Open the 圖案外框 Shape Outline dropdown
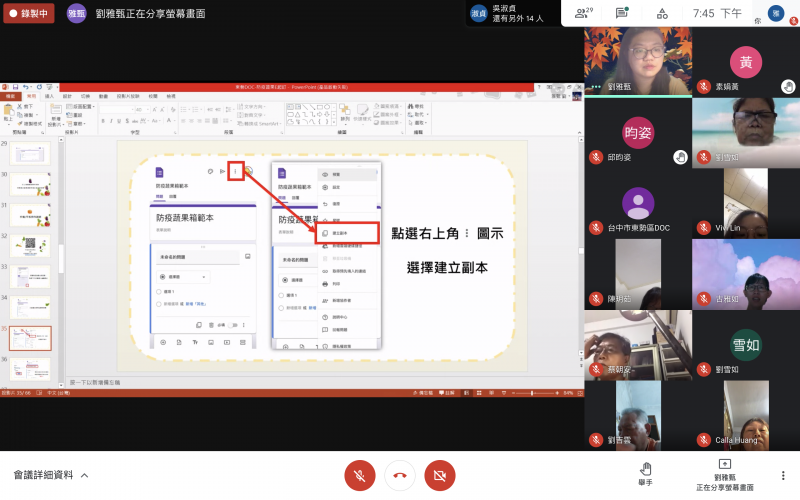This screenshot has width=800, height=500. (389, 114)
